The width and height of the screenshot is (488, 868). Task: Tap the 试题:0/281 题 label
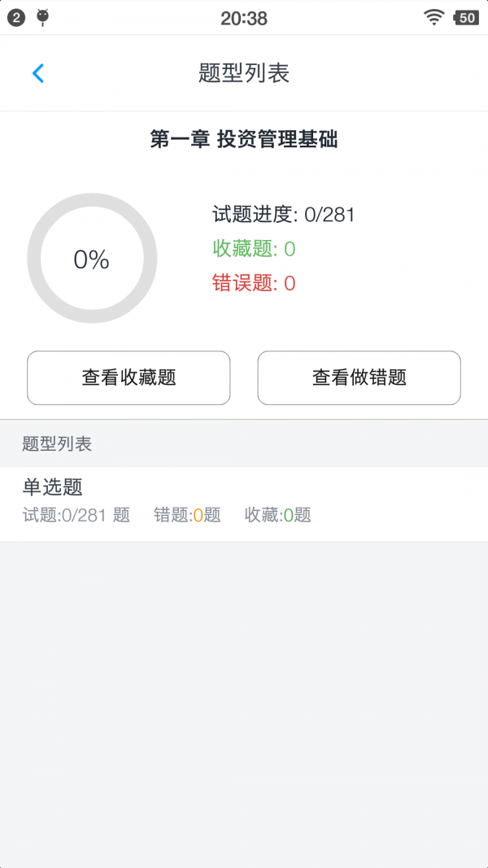[x=76, y=515]
